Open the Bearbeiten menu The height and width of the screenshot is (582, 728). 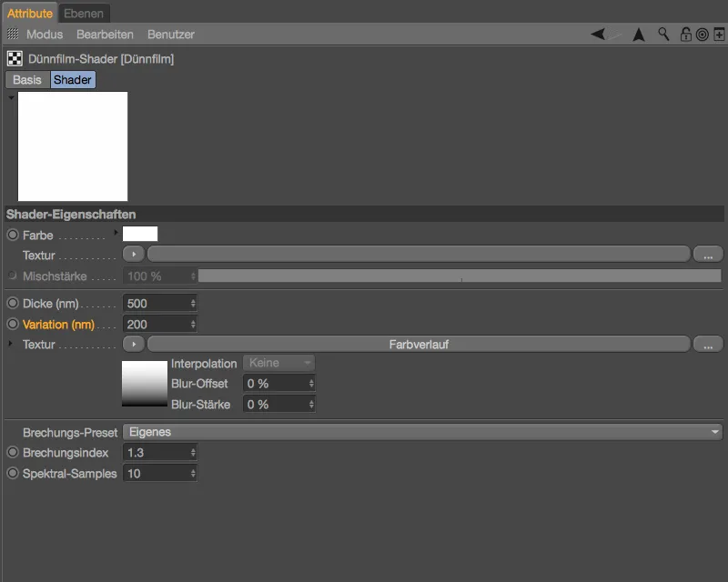[105, 35]
